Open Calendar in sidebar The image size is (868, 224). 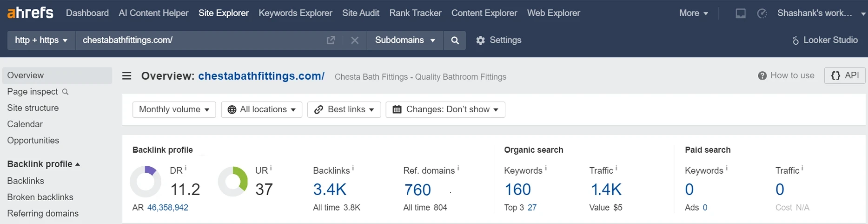(25, 124)
